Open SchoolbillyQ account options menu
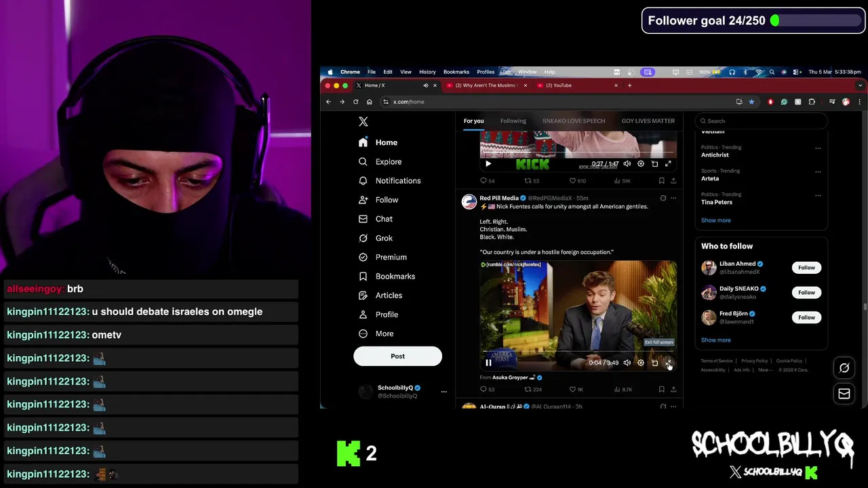 tap(444, 392)
